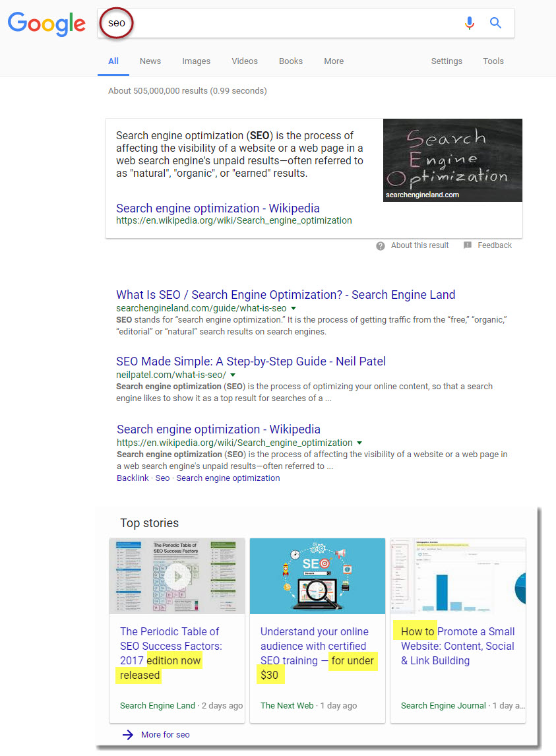Open the Videos tab
The height and width of the screenshot is (756, 556).
pyautogui.click(x=245, y=61)
